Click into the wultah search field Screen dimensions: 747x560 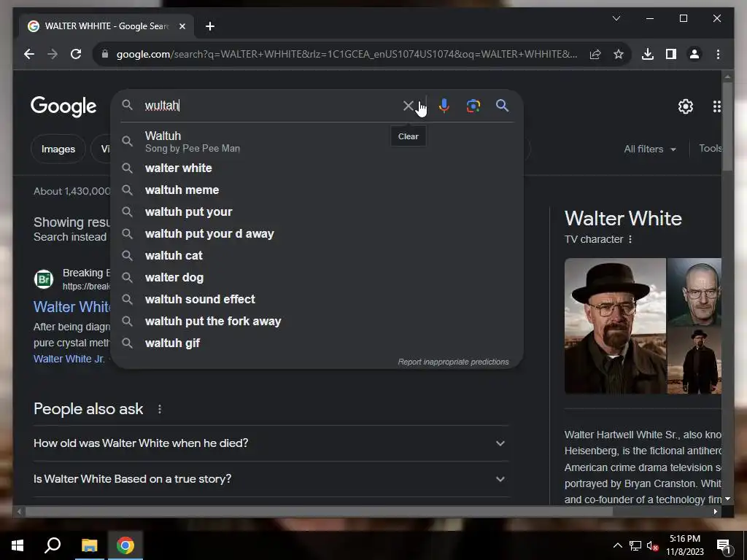[x=271, y=106]
